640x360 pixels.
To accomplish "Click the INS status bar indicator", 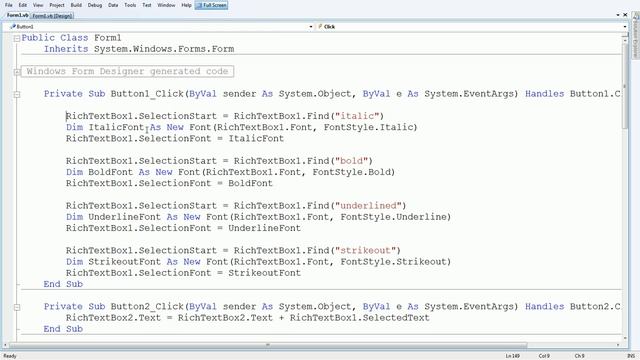I will (x=631, y=356).
